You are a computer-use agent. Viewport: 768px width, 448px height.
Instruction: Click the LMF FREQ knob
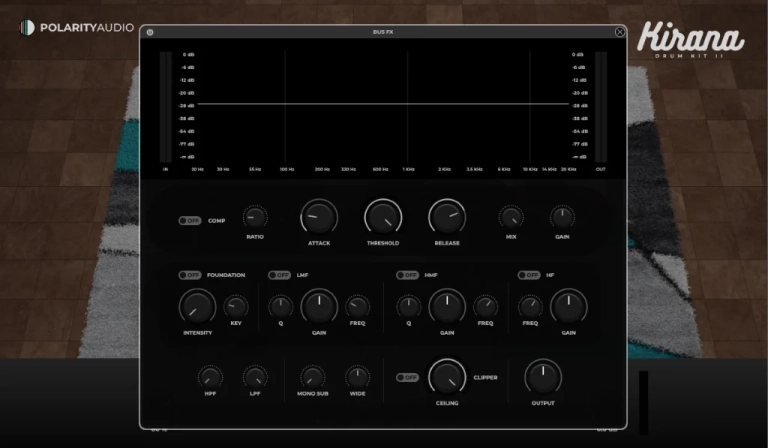click(358, 307)
